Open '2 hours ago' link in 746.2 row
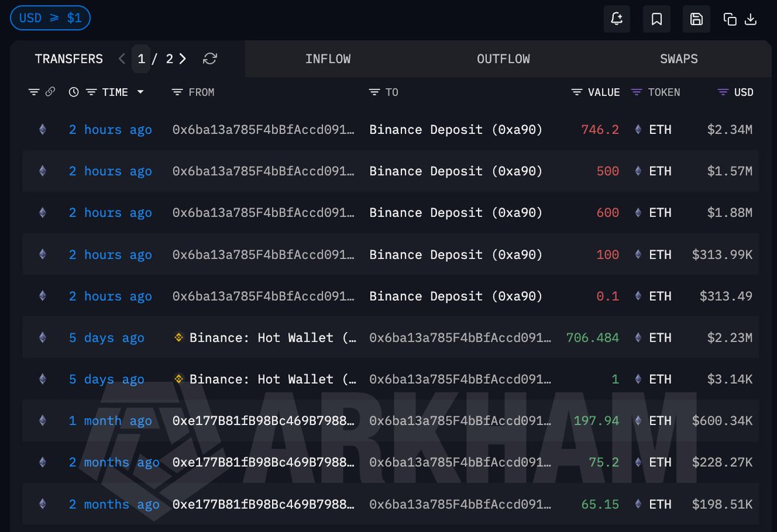This screenshot has width=777, height=532. coord(111,129)
